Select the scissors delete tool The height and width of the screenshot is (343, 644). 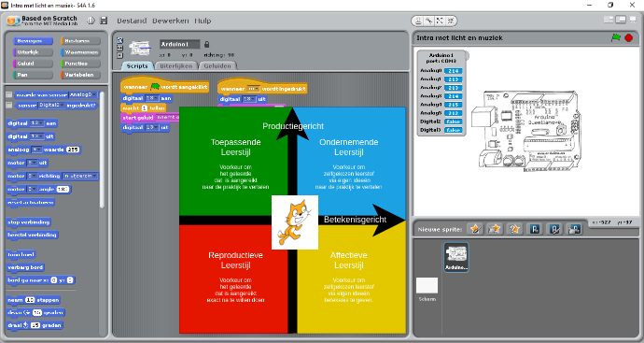[428, 21]
